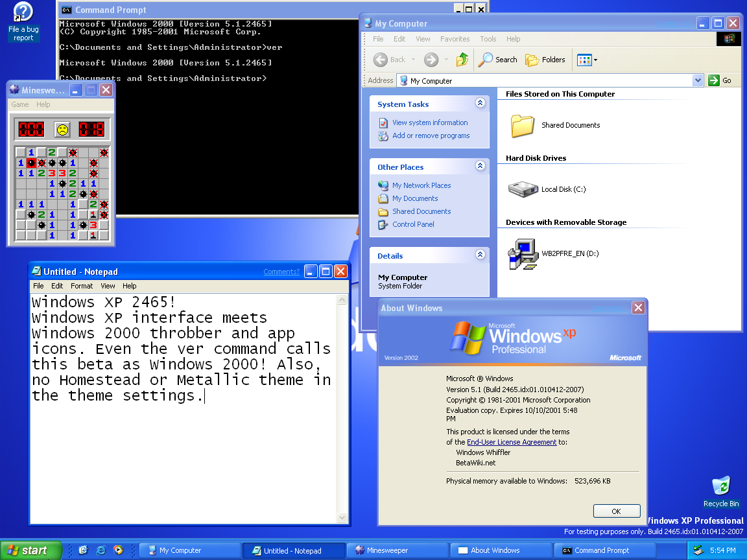Click Minesweeper title bar mine icon
This screenshot has width=747, height=560.
pos(14,89)
